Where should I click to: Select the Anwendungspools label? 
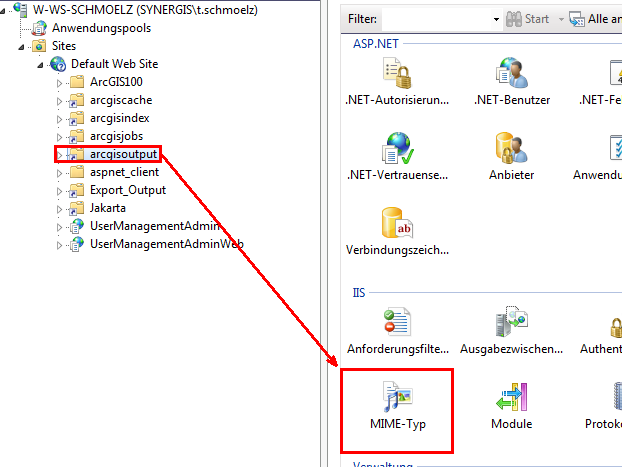pyautogui.click(x=102, y=28)
